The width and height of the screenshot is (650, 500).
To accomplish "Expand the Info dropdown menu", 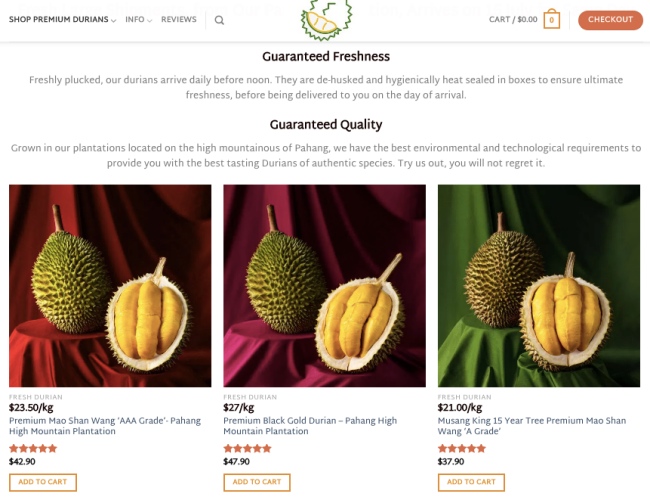I will (x=138, y=19).
